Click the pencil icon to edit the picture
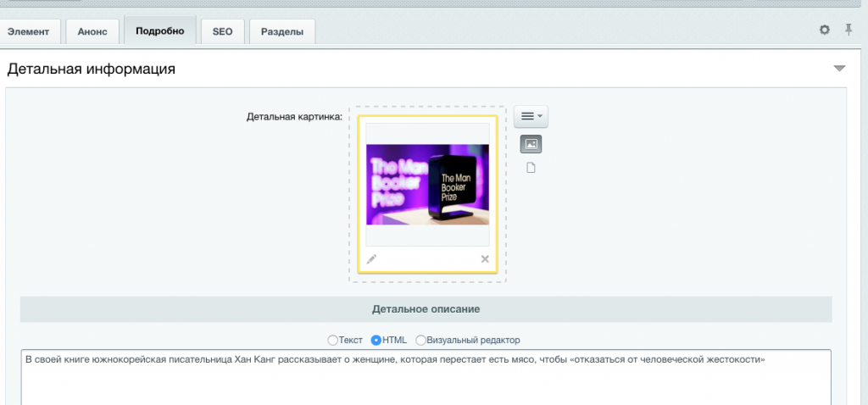The image size is (868, 405). 371,259
